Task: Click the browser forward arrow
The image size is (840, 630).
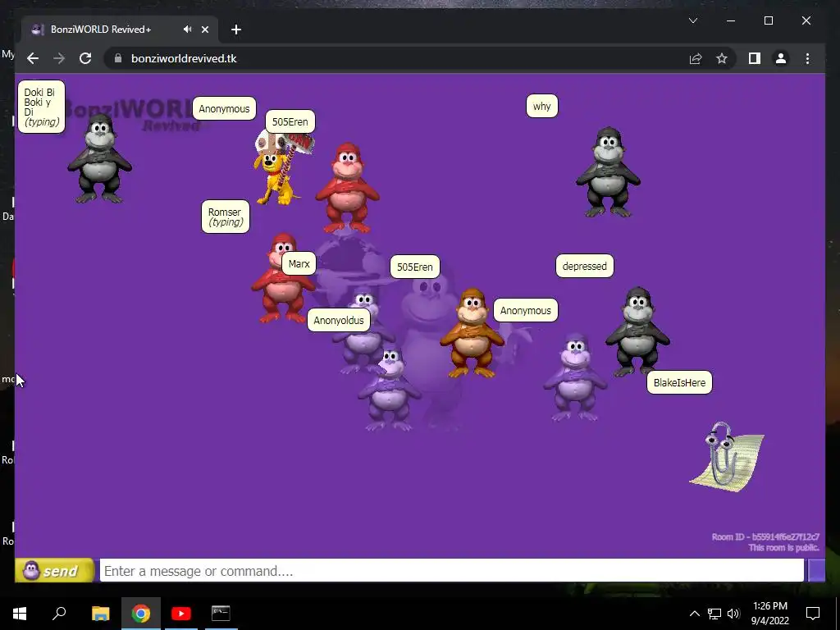Action: 59,58
